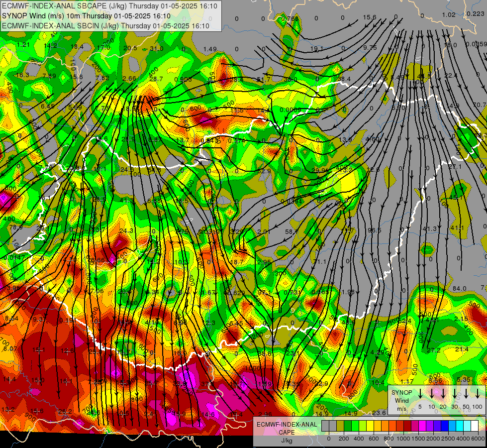Select the cyan swatch left of 4000 tick
This screenshot has height=448, width=487.
pyautogui.click(x=460, y=426)
